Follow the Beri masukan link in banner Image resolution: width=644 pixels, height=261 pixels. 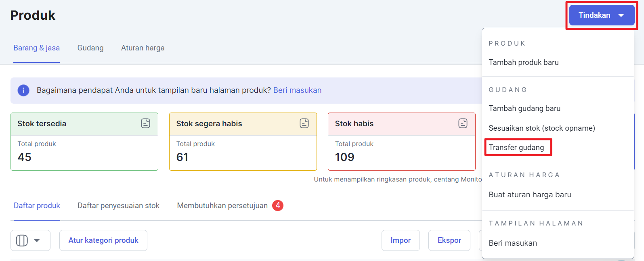(297, 90)
